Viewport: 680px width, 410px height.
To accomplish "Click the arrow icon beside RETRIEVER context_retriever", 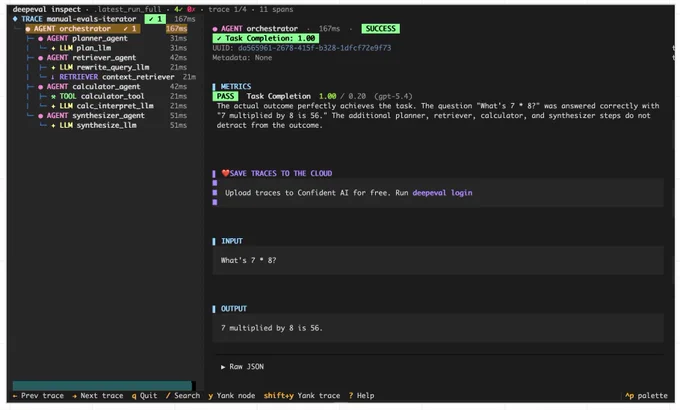I will pyautogui.click(x=53, y=77).
